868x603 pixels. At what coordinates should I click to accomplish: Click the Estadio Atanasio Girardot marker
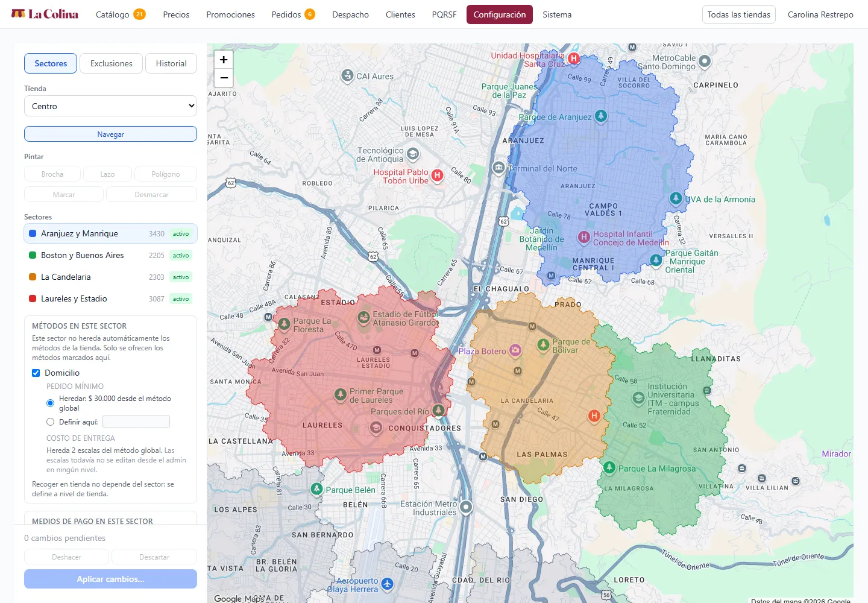click(x=363, y=317)
